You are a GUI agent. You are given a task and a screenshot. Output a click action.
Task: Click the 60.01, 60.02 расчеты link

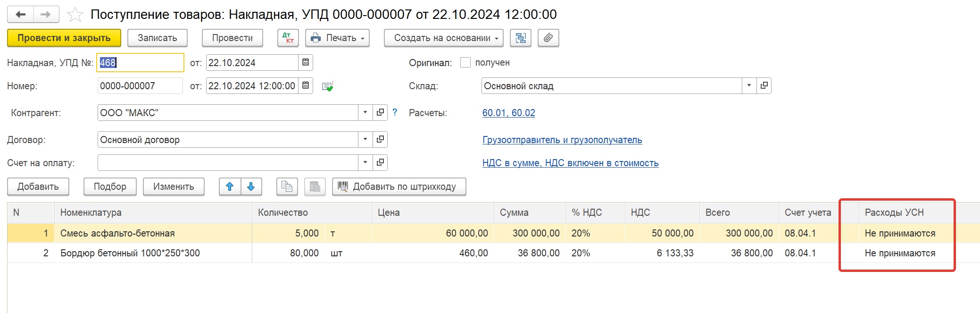(x=508, y=113)
